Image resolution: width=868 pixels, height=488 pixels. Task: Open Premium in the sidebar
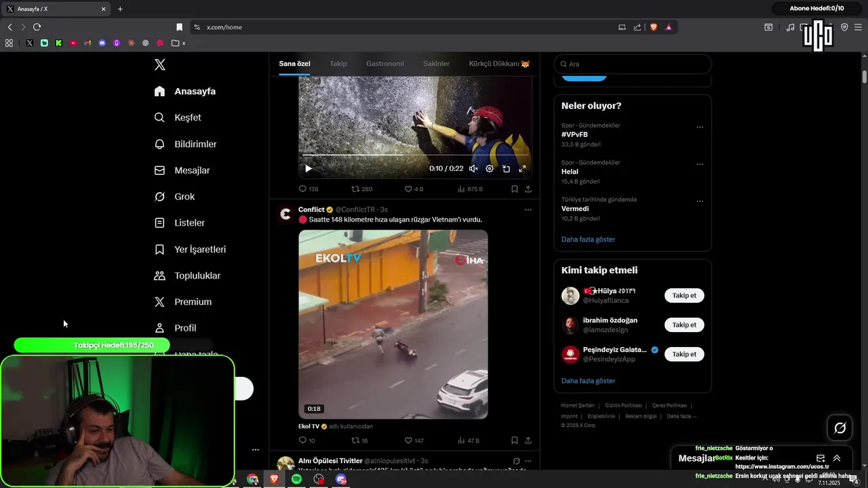tap(183, 302)
